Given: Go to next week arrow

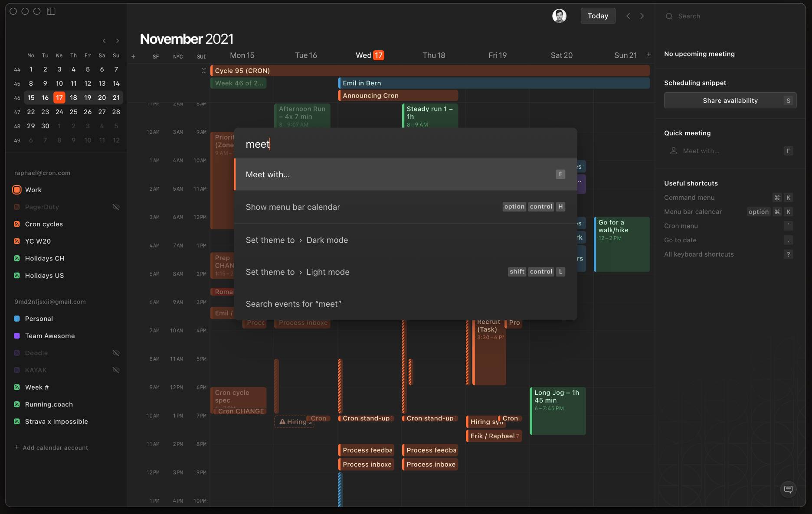Looking at the screenshot, I should [x=642, y=16].
